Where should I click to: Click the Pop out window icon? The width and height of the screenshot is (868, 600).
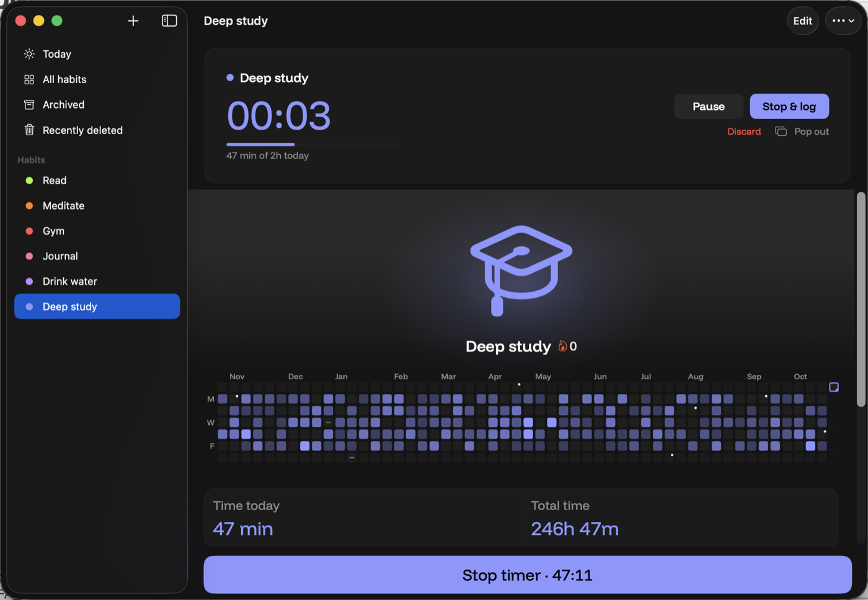(781, 132)
